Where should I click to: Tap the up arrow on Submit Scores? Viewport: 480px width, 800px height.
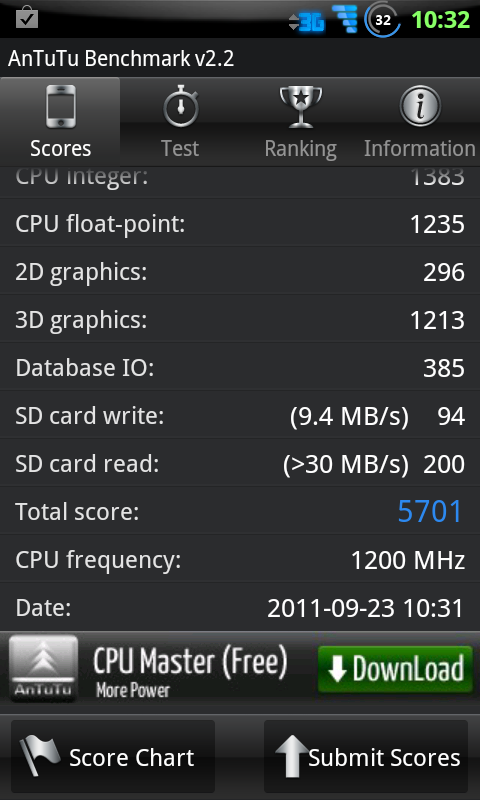tap(291, 757)
